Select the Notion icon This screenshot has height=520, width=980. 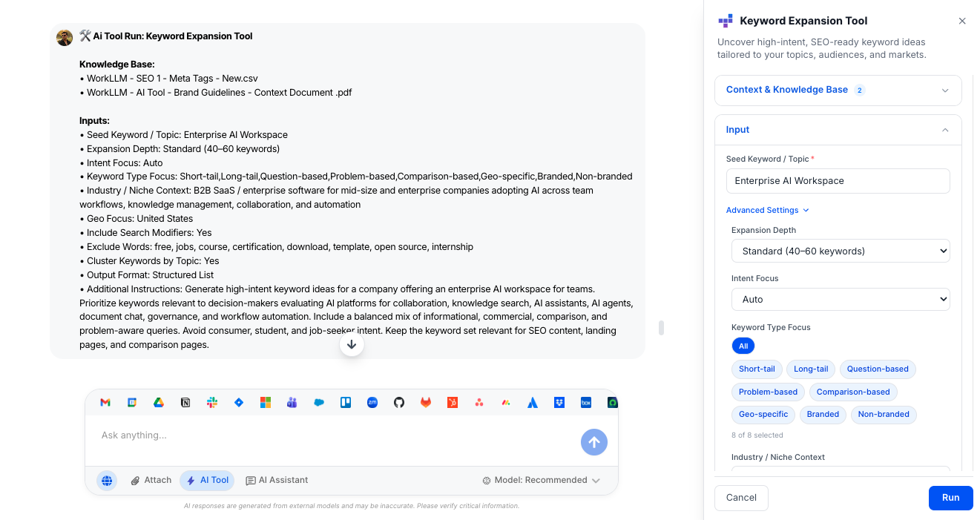click(185, 403)
